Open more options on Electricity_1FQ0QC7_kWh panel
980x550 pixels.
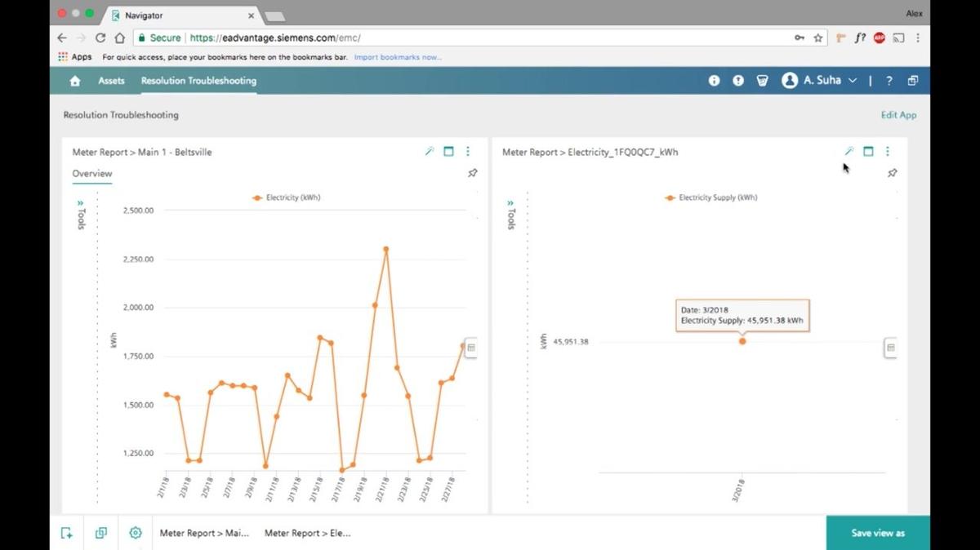click(888, 151)
